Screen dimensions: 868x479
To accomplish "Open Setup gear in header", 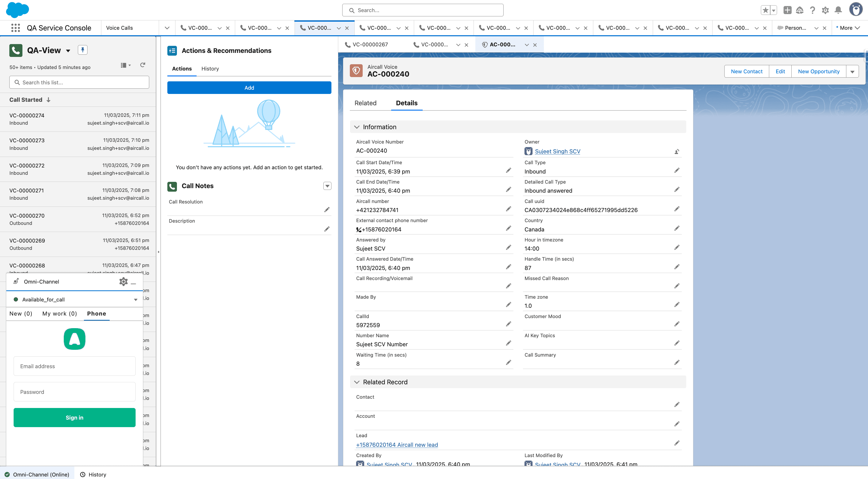I will pyautogui.click(x=825, y=10).
